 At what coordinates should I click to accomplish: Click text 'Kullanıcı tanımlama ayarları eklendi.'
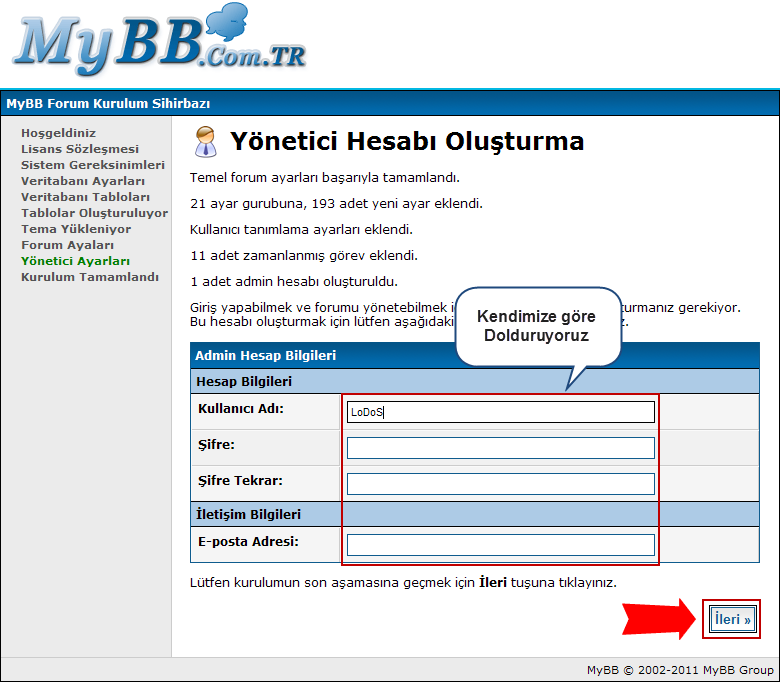[301, 230]
